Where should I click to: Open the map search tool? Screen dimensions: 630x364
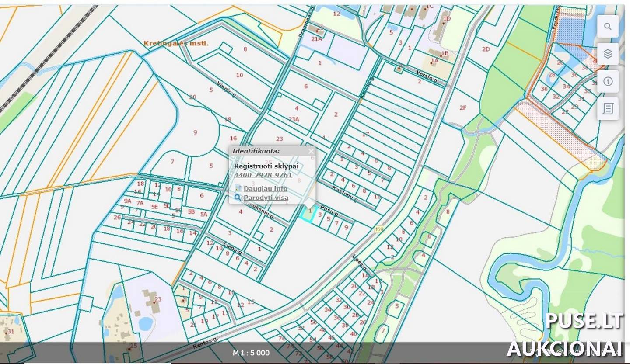coord(608,26)
